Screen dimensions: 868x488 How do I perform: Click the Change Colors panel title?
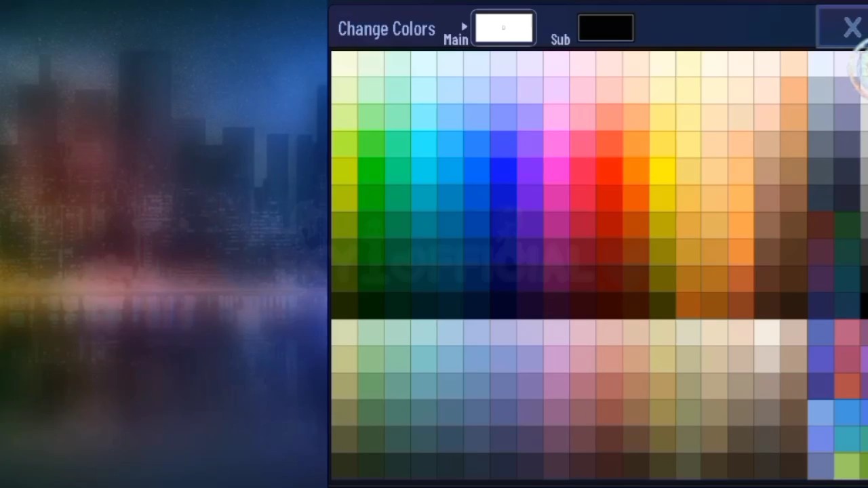tap(387, 28)
